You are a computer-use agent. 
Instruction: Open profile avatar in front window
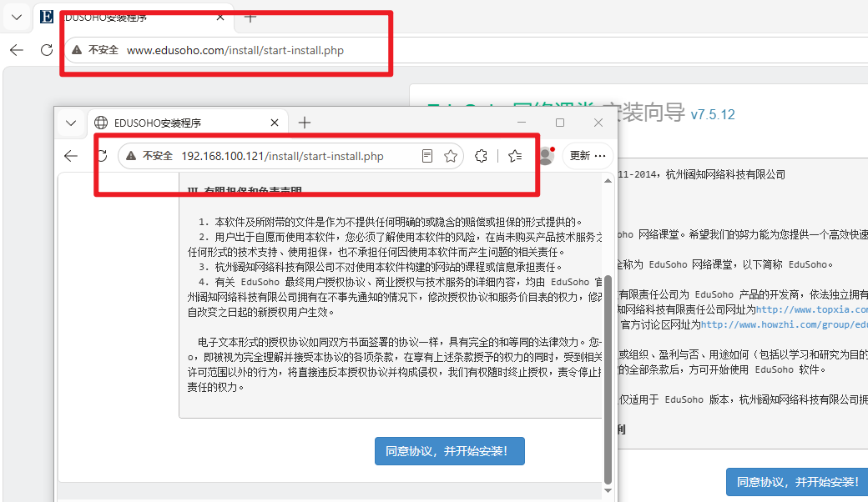pyautogui.click(x=546, y=156)
